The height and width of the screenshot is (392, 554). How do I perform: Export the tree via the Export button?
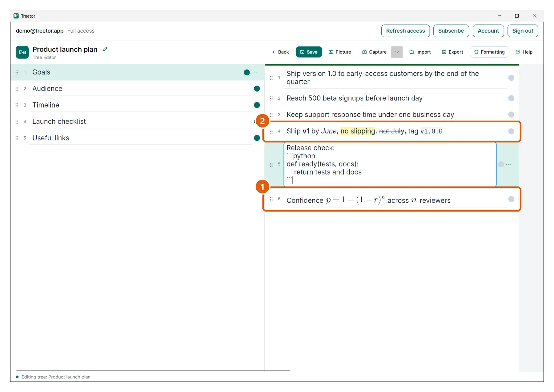452,52
